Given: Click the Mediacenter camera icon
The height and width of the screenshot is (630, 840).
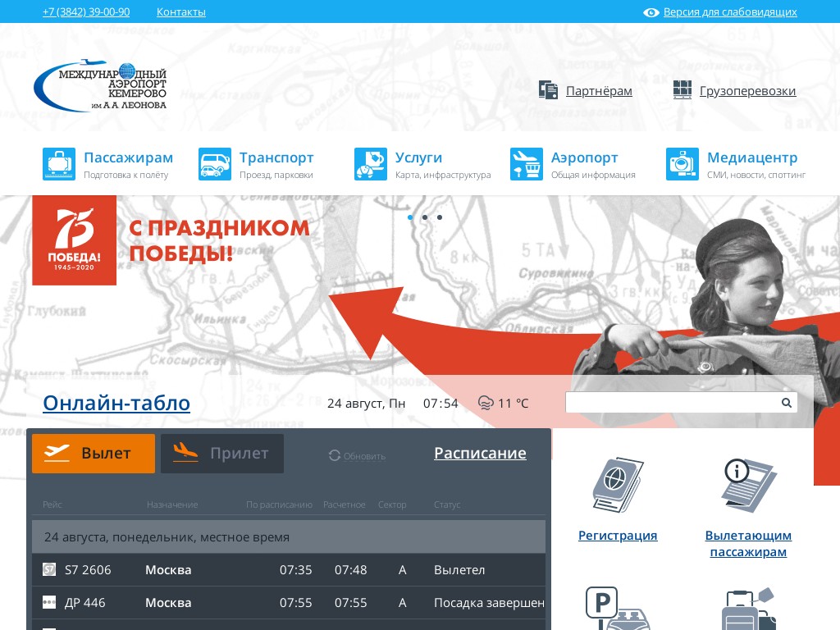Looking at the screenshot, I should coord(682,164).
